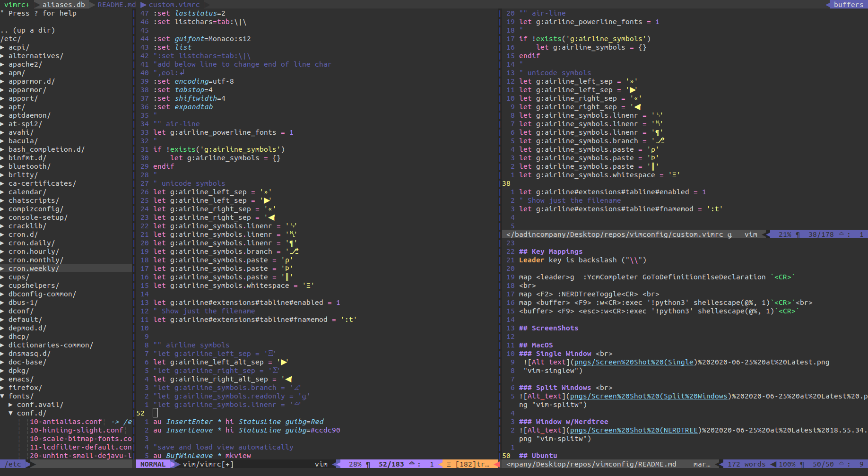
Task: Select the dbconfig-common/ folder
Action: 42,294
